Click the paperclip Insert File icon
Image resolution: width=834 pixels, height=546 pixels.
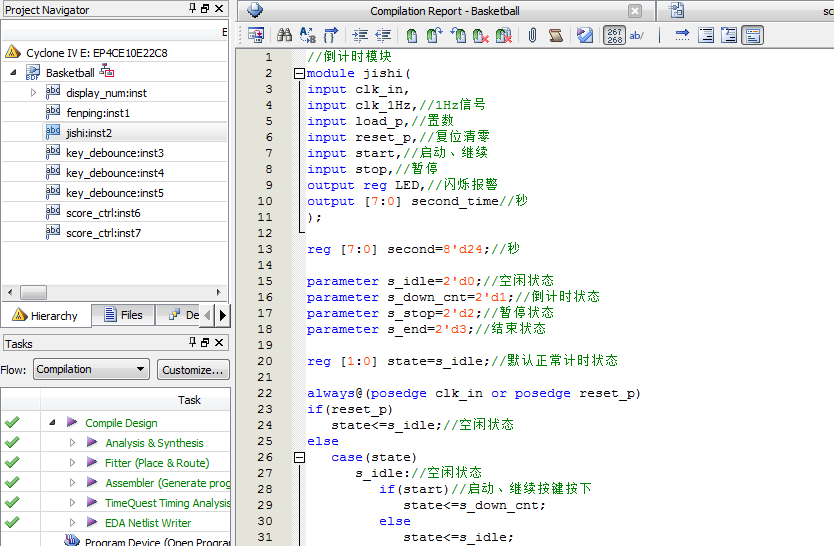533,36
